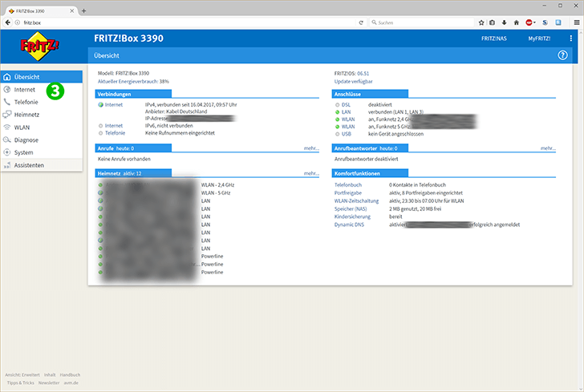The width and height of the screenshot is (584, 392).
Task: Click mehr... in Heimnetz section
Action: (311, 173)
